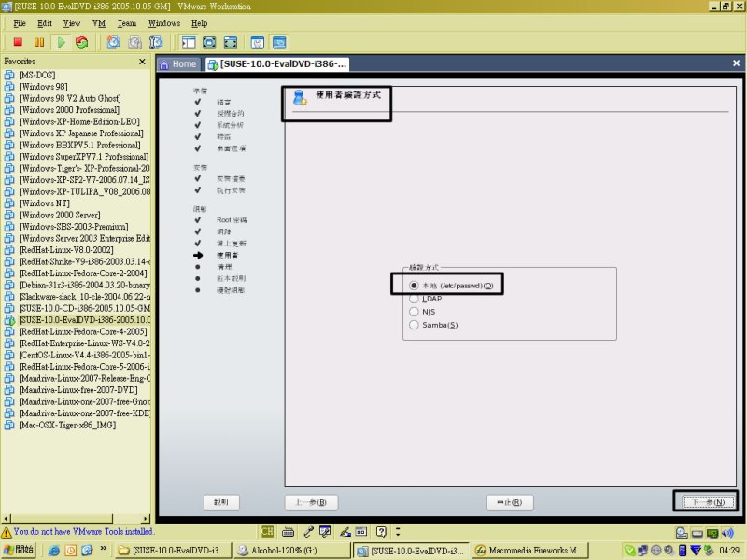Select [Windows NT] in Favorites
Image resolution: width=747 pixels, height=560 pixels.
44,203
